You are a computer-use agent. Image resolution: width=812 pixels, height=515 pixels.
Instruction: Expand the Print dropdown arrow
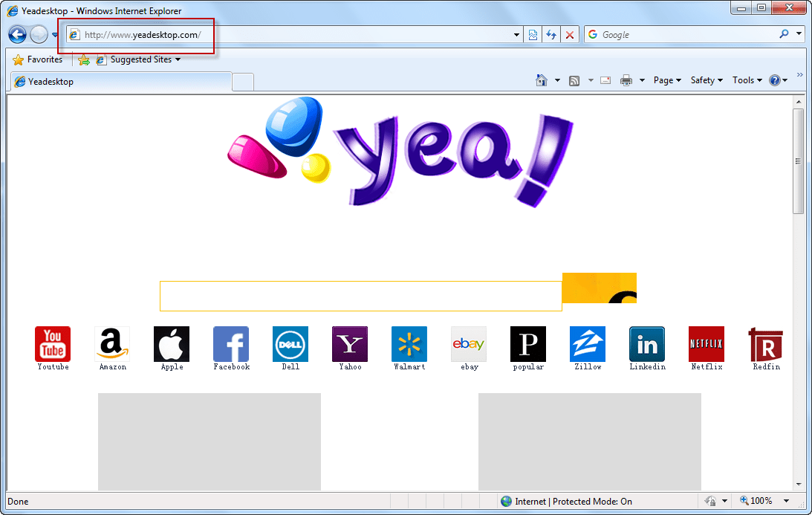(x=642, y=80)
